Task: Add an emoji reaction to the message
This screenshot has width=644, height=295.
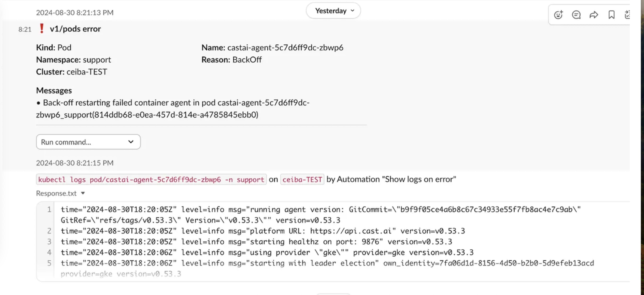Action: coord(558,15)
